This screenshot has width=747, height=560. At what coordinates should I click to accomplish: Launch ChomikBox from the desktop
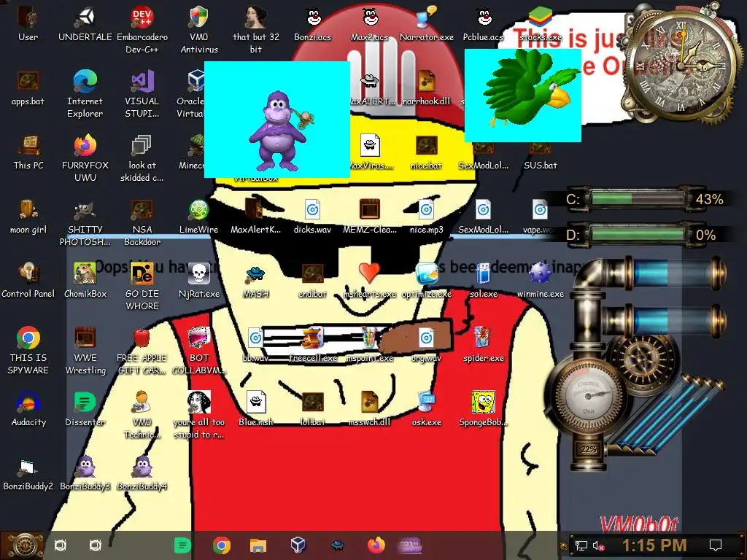(85, 281)
